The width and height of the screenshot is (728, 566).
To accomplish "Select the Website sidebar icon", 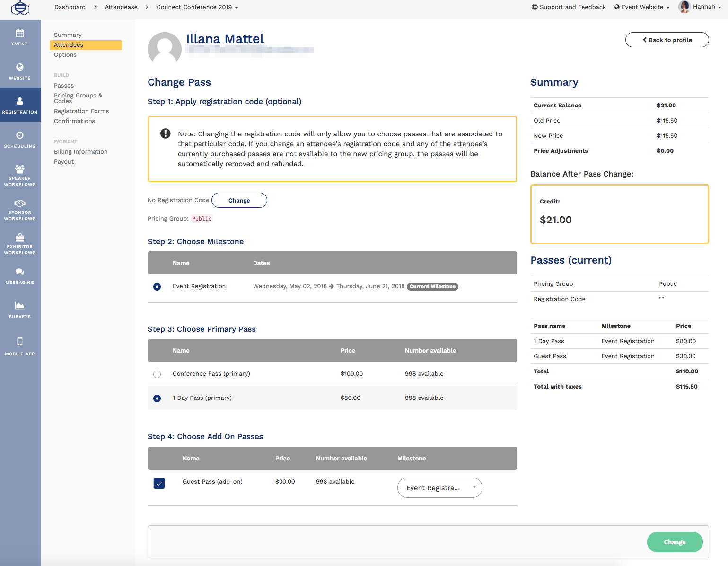I will tap(19, 71).
